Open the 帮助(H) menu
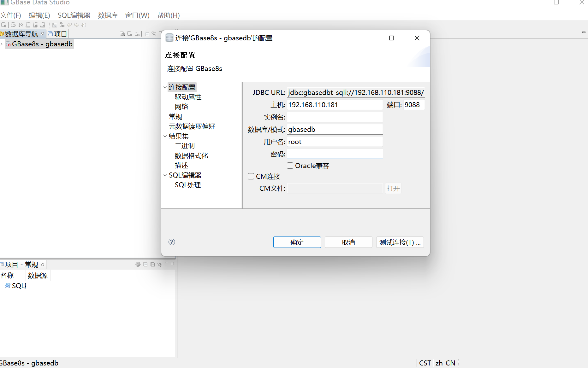Viewport: 588px width, 368px height. pyautogui.click(x=168, y=15)
